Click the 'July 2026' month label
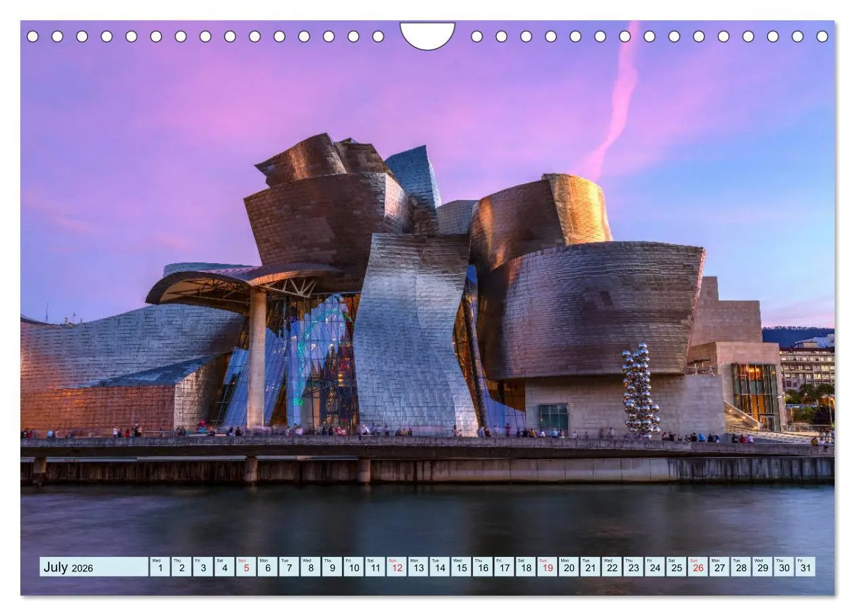855x616 pixels. pyautogui.click(x=69, y=568)
